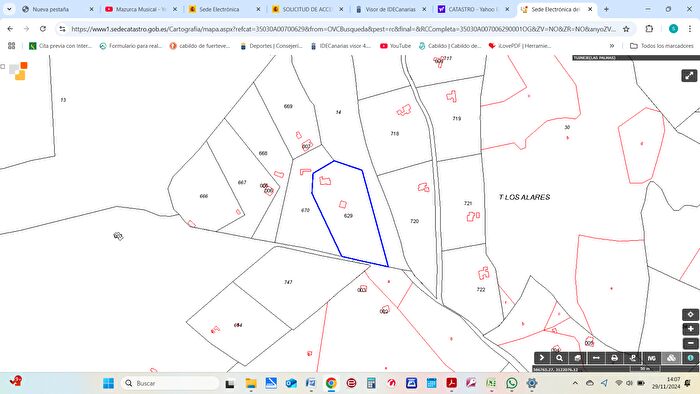The width and height of the screenshot is (700, 394).
Task: Print the current map view
Action: tap(614, 358)
